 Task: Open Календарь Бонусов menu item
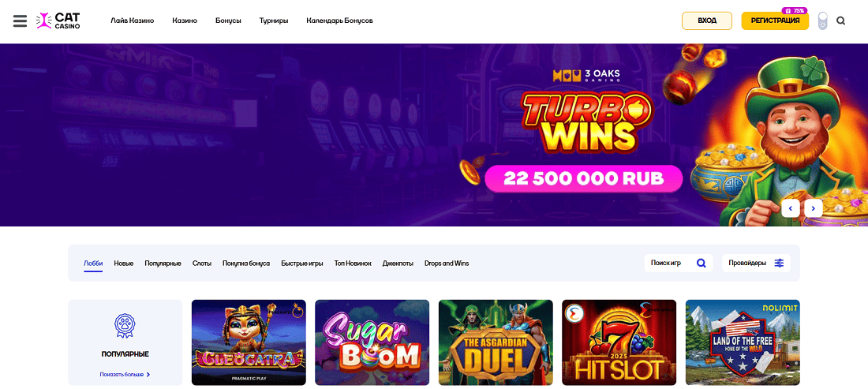pyautogui.click(x=339, y=21)
